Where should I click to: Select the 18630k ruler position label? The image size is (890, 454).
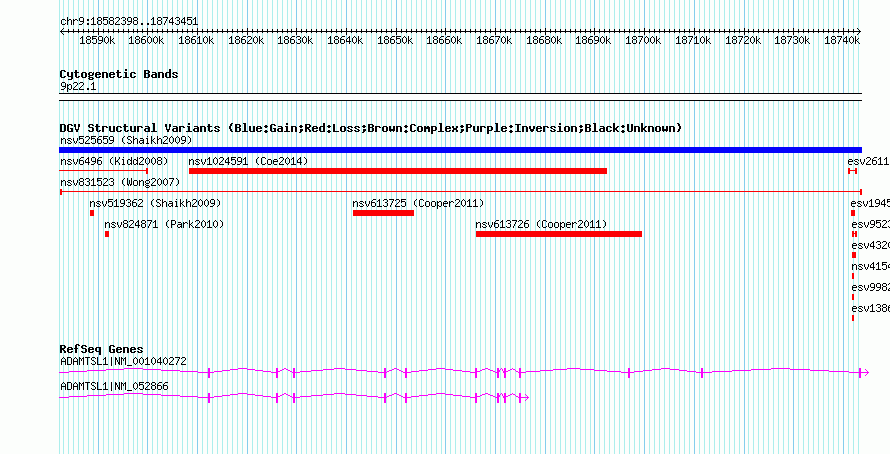pos(296,41)
